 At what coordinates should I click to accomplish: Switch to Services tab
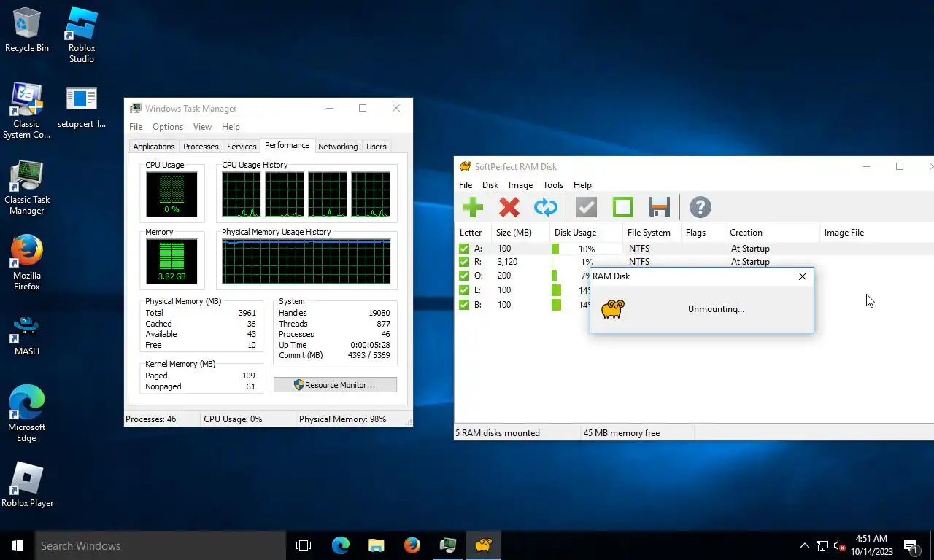point(242,147)
